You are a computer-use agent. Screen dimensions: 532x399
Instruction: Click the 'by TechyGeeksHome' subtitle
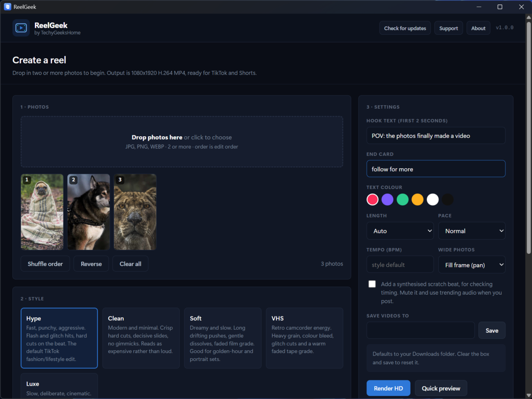point(57,33)
